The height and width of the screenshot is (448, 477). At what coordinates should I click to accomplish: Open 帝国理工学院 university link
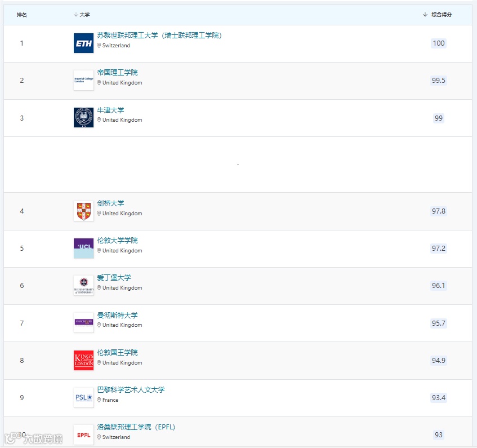click(118, 73)
